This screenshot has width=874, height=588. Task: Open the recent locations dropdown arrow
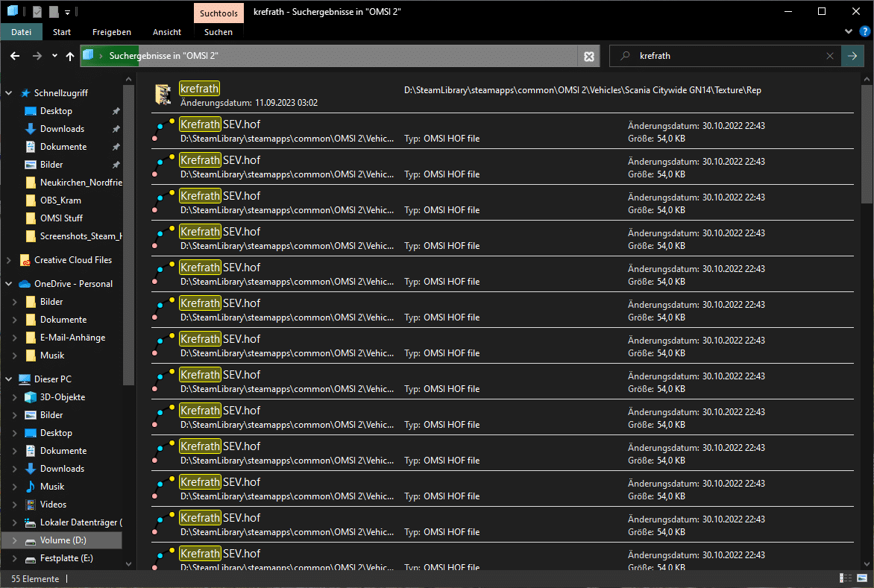pos(54,56)
